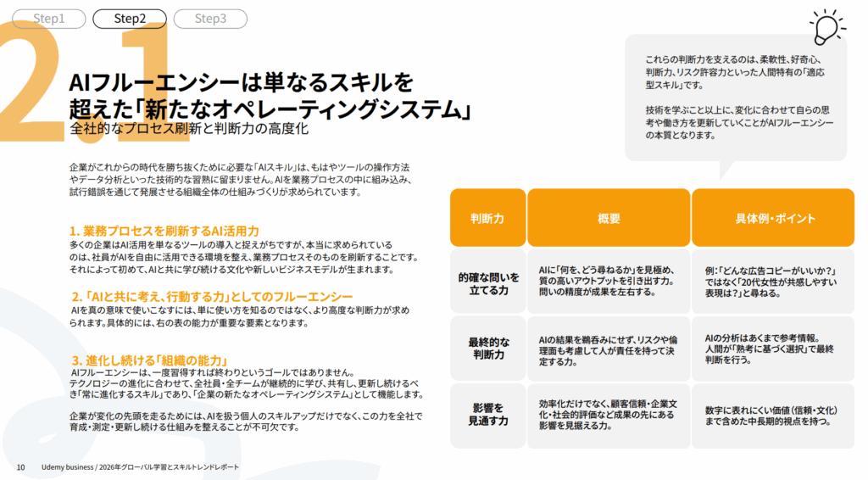Select the highlighted Step2 tab
This screenshot has width=868, height=480.
[130, 18]
